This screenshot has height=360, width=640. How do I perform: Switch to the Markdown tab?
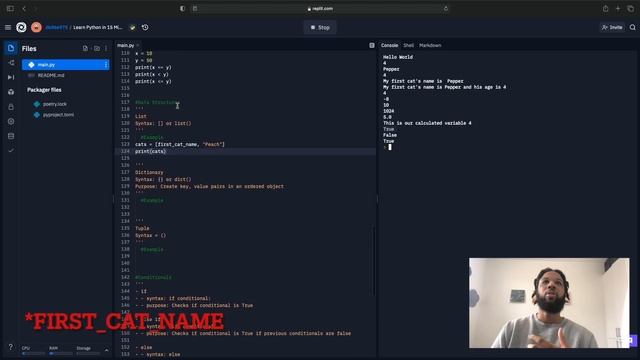point(430,45)
